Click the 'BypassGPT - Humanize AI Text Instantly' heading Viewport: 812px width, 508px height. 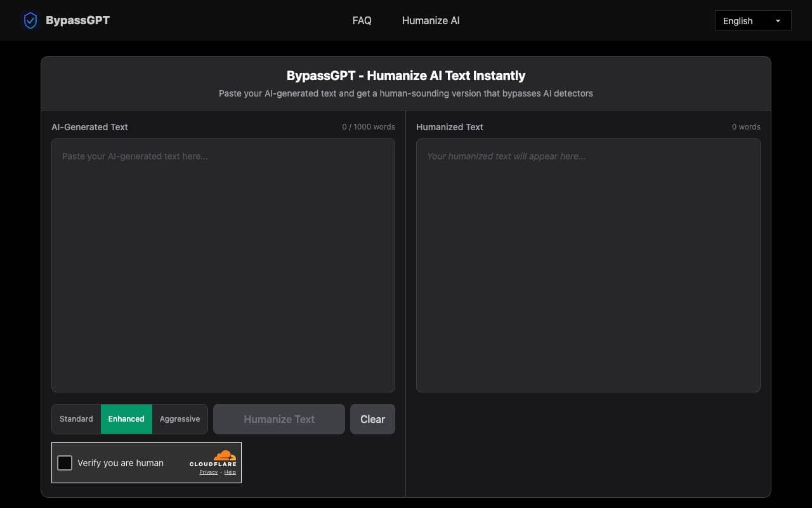pos(406,76)
